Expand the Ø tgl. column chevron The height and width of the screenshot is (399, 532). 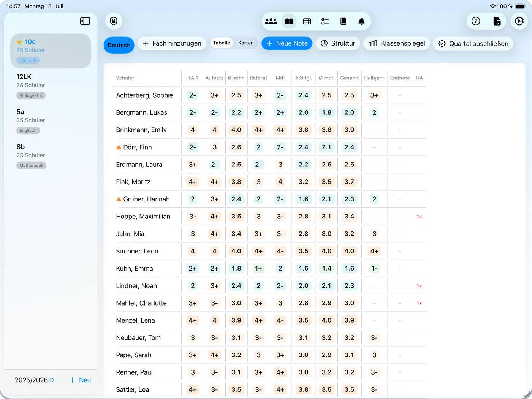click(296, 78)
